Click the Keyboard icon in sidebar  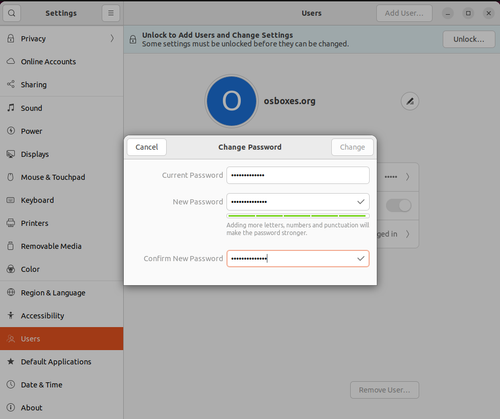[11, 200]
